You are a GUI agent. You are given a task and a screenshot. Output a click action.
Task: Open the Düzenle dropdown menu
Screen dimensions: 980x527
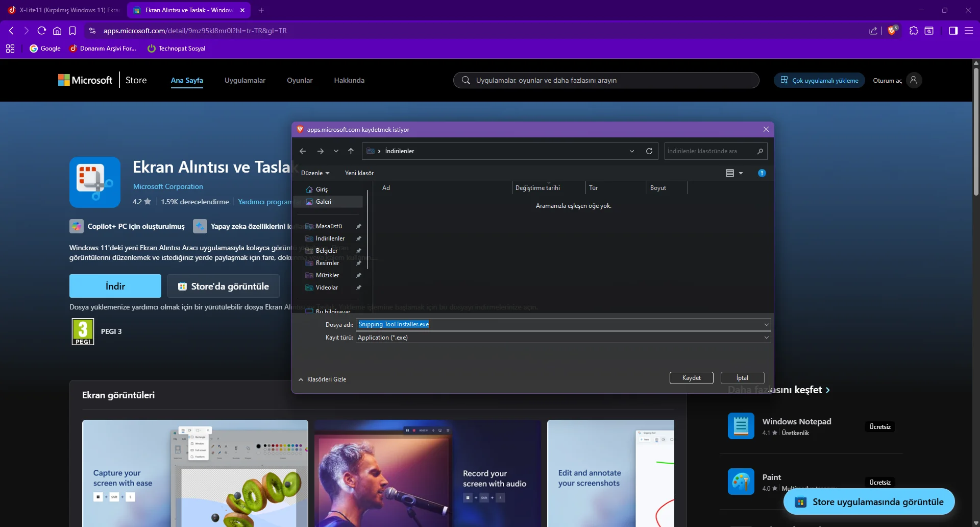[315, 173]
